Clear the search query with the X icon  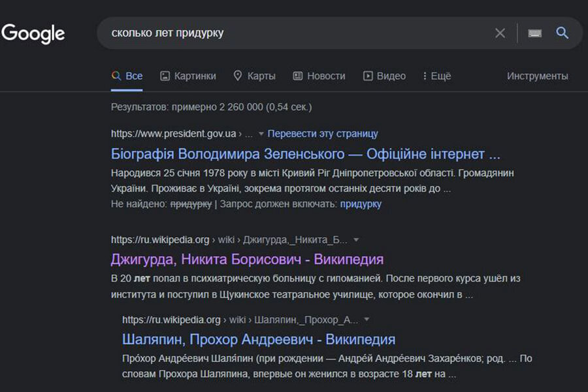pyautogui.click(x=500, y=33)
